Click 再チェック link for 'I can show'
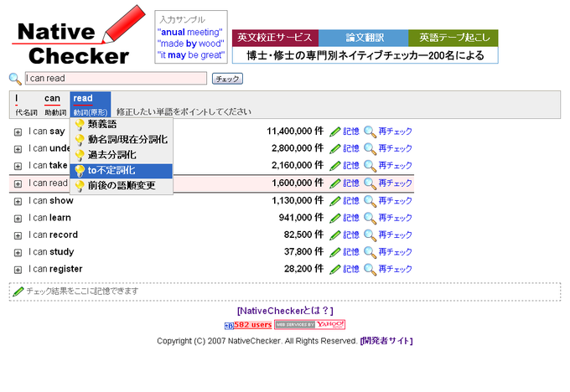 pyautogui.click(x=395, y=201)
